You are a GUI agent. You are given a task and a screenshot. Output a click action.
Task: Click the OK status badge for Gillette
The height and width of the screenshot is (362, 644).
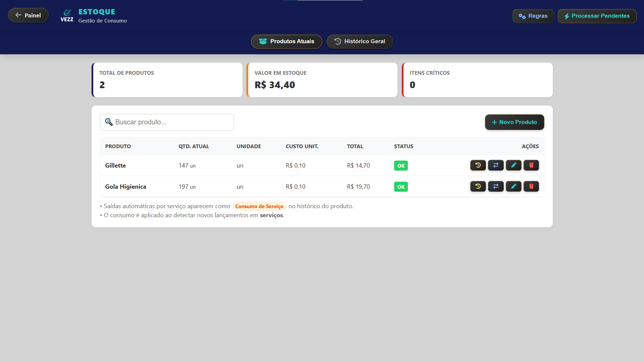click(x=400, y=166)
